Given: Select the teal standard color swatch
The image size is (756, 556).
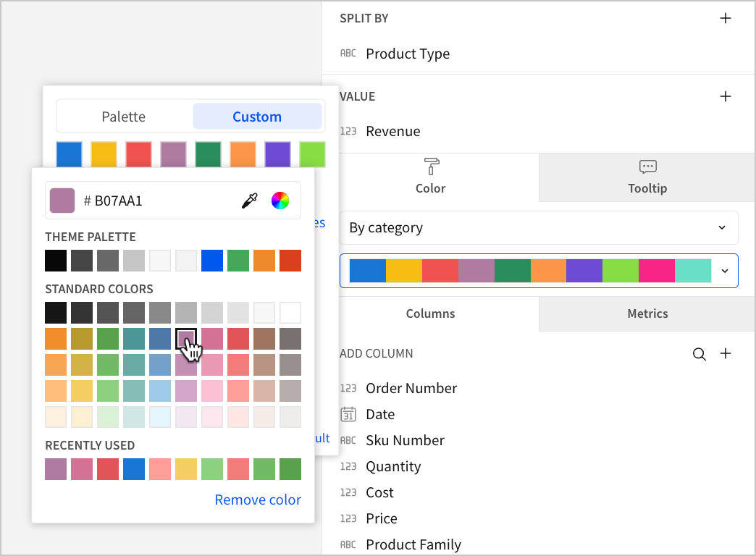Looking at the screenshot, I should (134, 339).
